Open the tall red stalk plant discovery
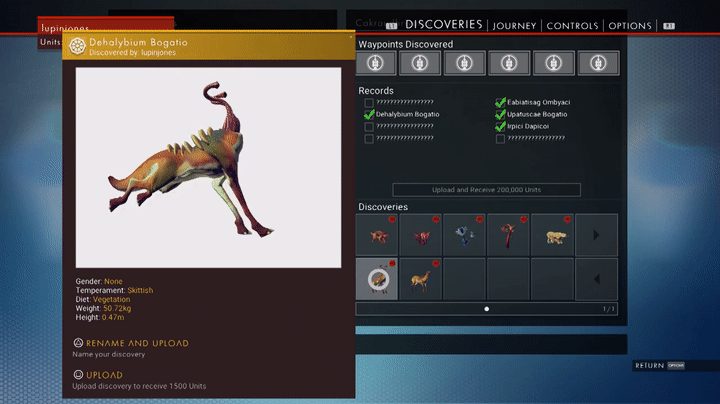The width and height of the screenshot is (720, 404). [x=508, y=235]
